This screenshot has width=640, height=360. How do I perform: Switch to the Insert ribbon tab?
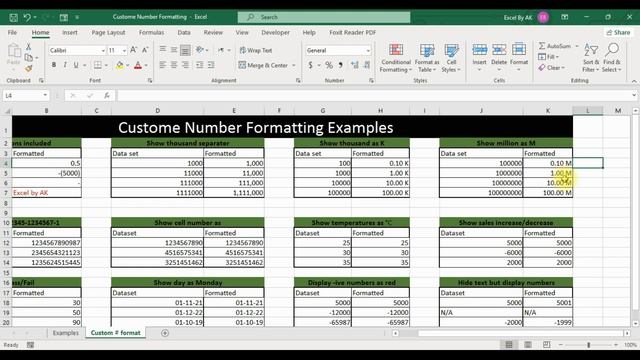[70, 32]
